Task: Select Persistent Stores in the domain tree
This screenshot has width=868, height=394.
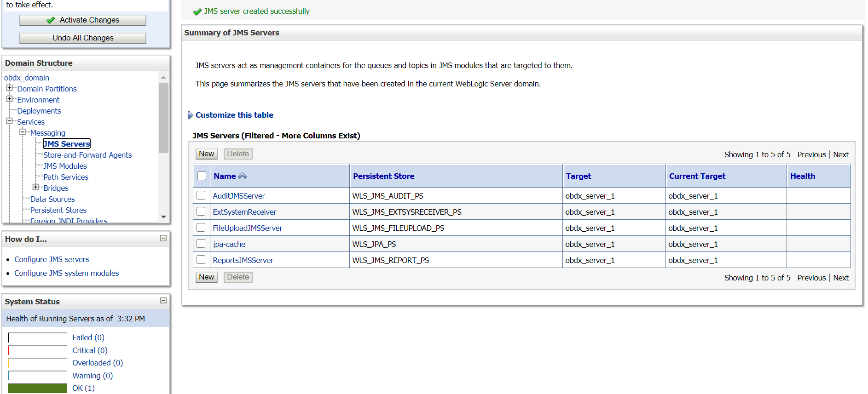Action: [x=58, y=210]
